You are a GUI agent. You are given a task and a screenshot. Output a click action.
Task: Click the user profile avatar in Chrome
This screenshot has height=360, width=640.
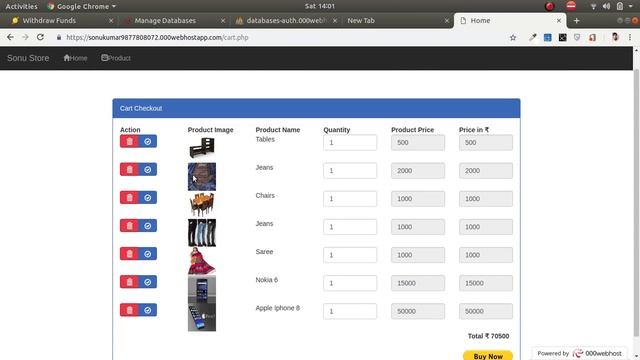[615, 37]
